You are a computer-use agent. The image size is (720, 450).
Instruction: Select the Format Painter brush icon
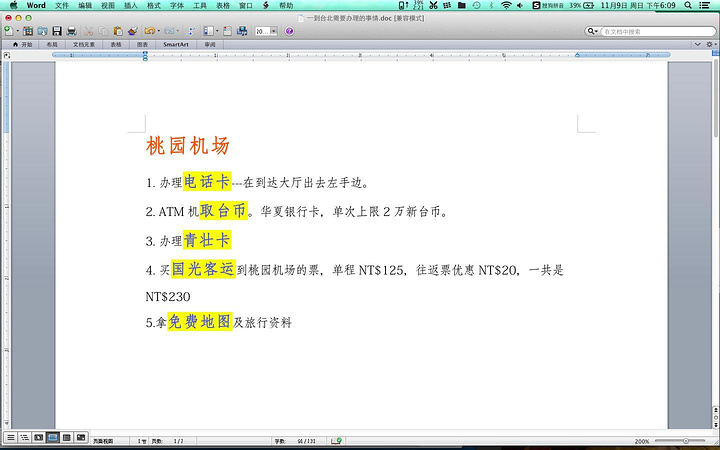pos(132,31)
